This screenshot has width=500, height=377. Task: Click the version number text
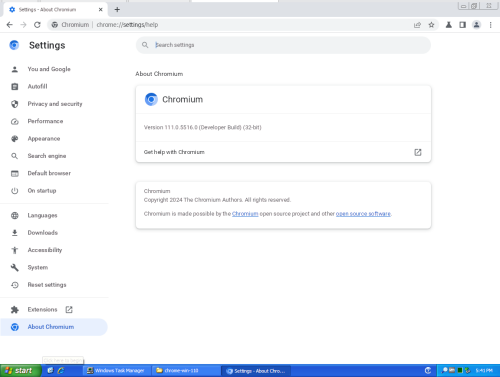tap(203, 127)
